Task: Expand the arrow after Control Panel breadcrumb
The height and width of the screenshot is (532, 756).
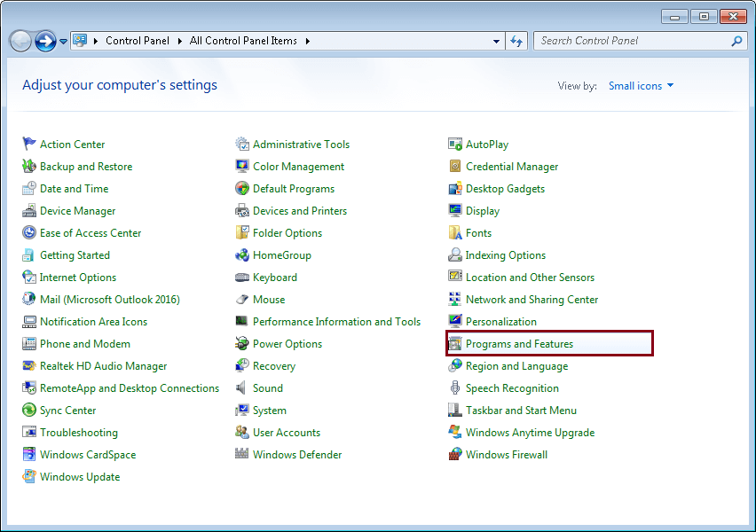Action: (x=179, y=41)
